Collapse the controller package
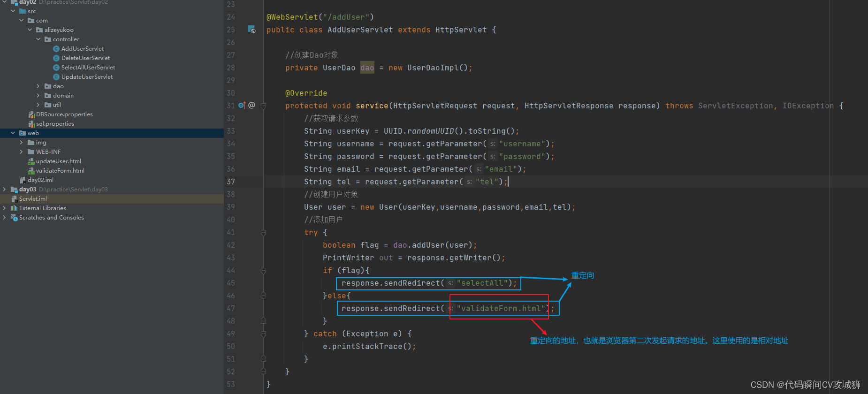 pyautogui.click(x=38, y=39)
